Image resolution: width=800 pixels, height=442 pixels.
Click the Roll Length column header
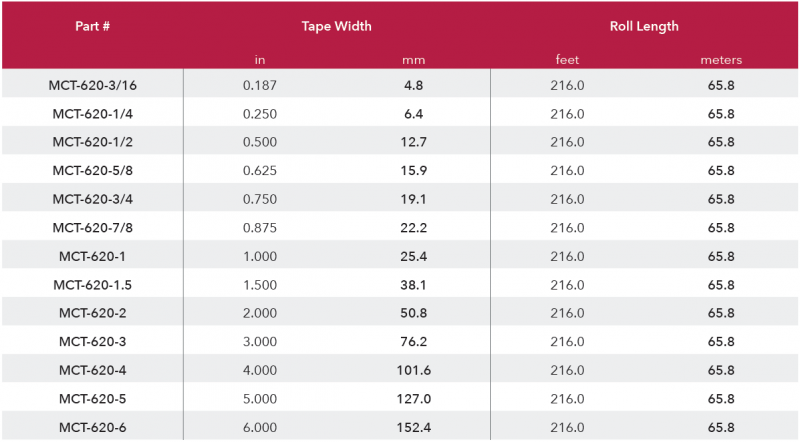coord(644,26)
